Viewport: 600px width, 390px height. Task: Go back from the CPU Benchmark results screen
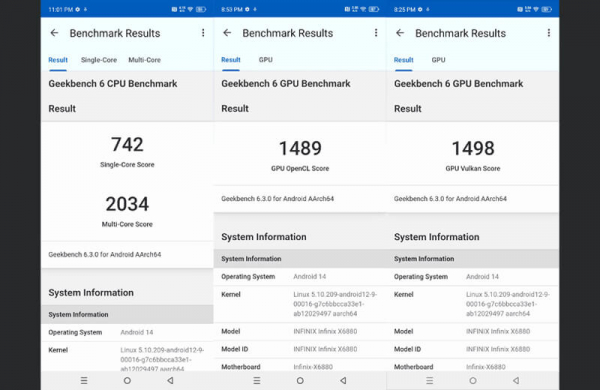click(x=54, y=33)
